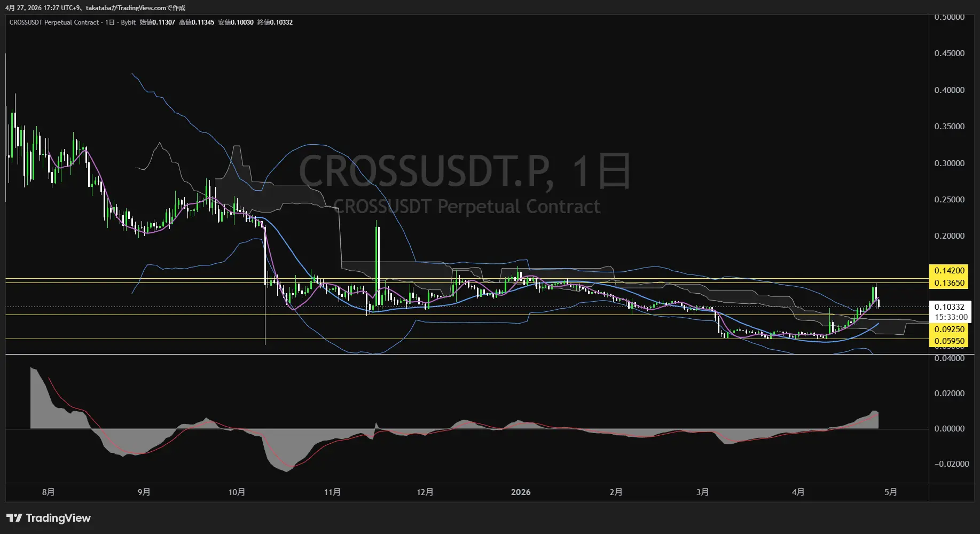Click the 0.13650 yellow price label

point(949,283)
